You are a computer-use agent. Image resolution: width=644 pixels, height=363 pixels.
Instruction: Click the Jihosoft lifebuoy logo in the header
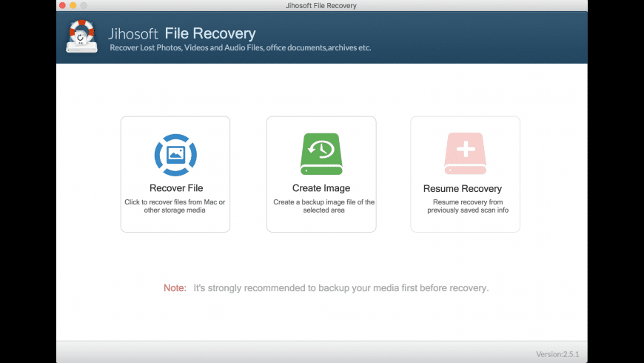point(81,36)
